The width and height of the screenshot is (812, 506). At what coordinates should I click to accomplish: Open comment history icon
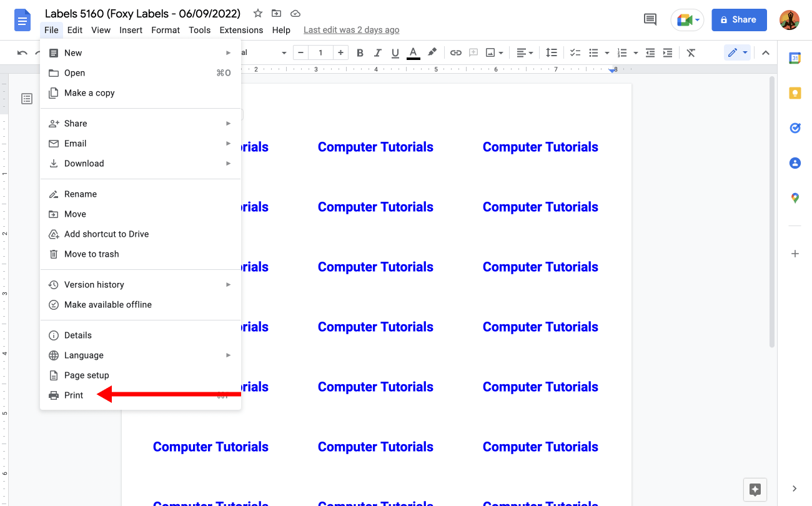[x=650, y=19]
